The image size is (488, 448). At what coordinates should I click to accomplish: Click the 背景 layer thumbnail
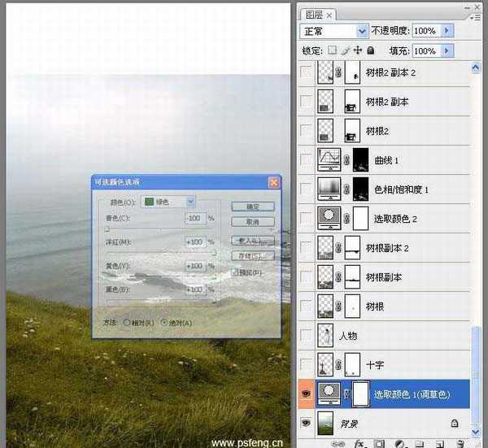tap(325, 423)
